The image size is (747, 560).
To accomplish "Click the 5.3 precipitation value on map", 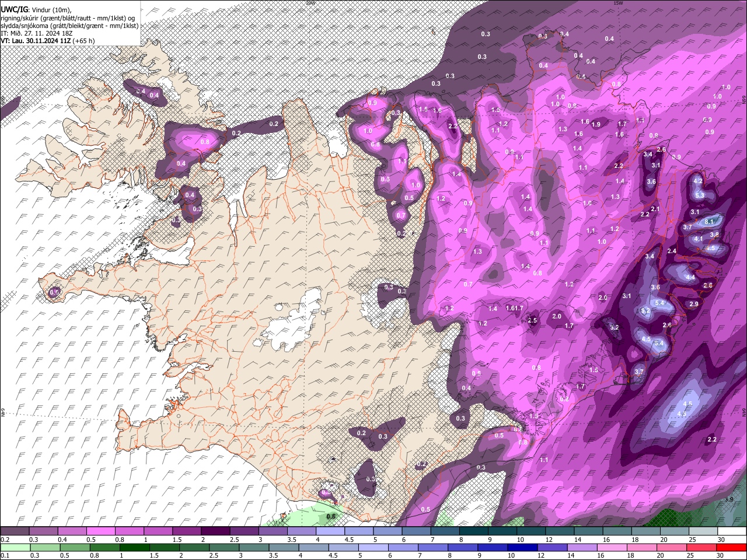I will pos(700,195).
